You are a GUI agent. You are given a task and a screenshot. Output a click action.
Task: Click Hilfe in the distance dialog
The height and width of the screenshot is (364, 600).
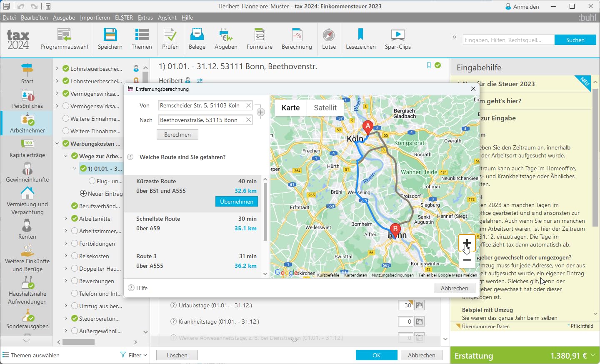coord(138,288)
